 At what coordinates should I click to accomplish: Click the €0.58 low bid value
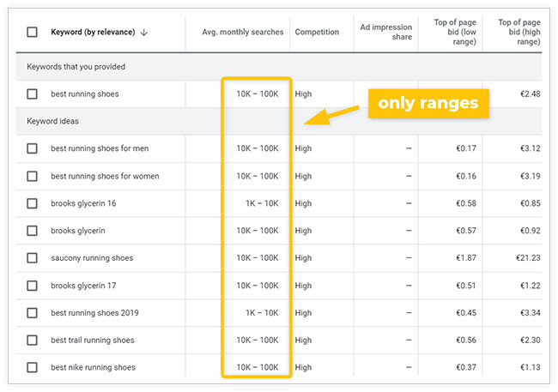tap(466, 203)
